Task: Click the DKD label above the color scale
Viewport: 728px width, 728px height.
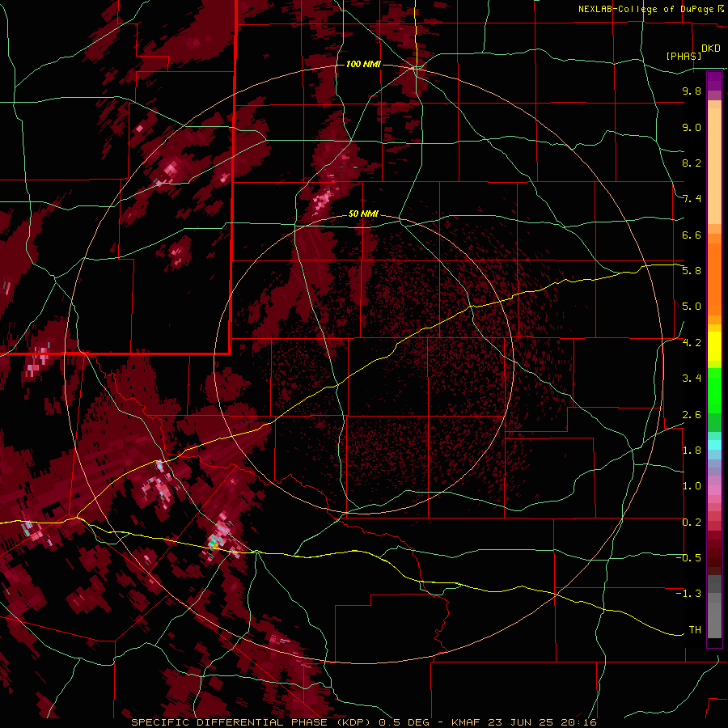Action: [x=711, y=49]
